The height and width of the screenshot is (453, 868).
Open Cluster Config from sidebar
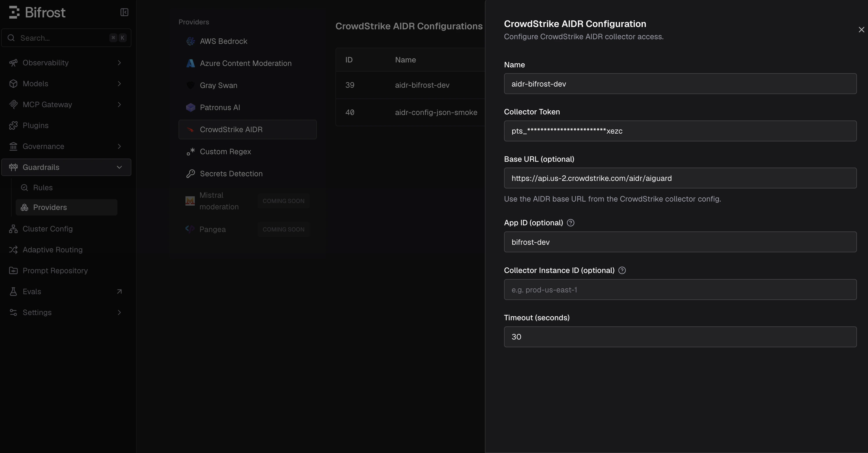[x=66, y=229]
